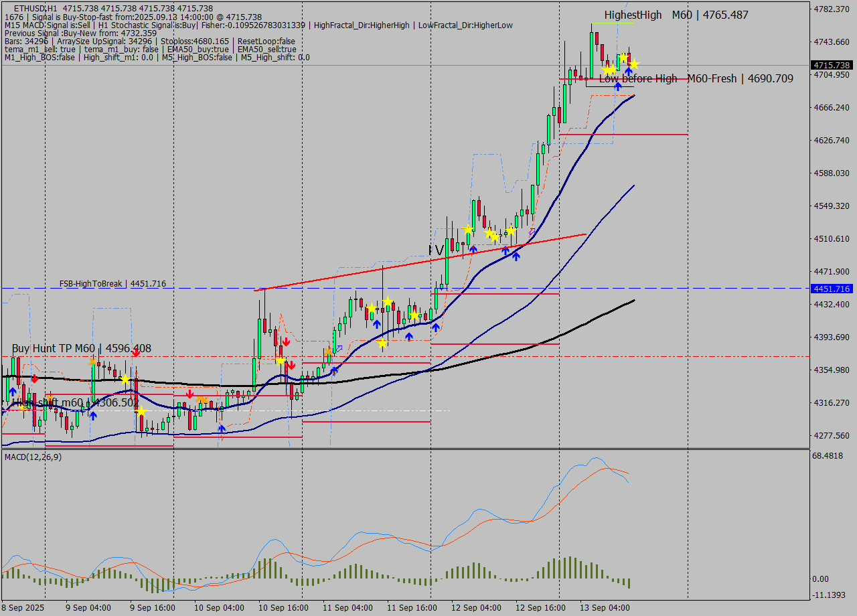The image size is (857, 616).
Task: Click a blue up arrow under the 11 Sep rally
Action: pos(377,325)
